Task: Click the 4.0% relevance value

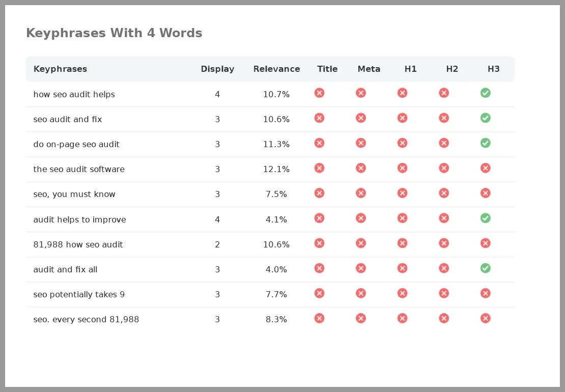Action: coord(276,269)
